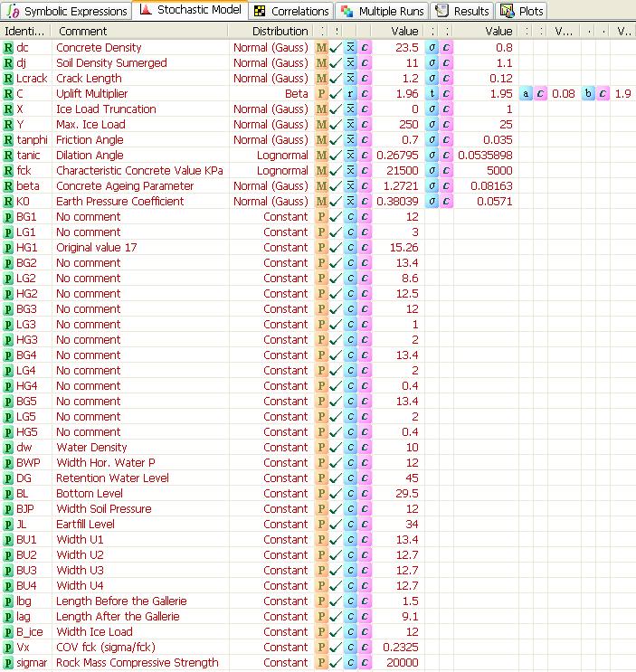Screen dimensions: 636x672
Task: Sort by the Identifier column header
Action: click(24, 31)
